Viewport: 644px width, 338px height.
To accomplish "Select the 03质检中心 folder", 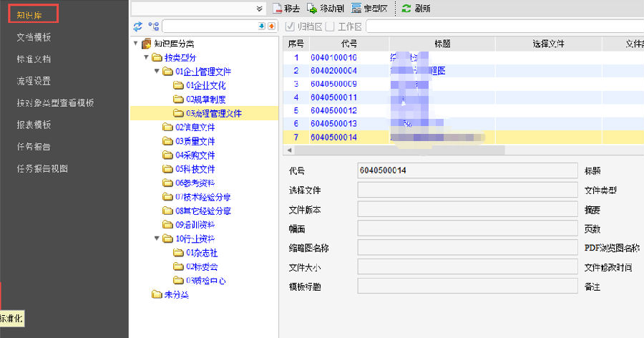I will (200, 281).
